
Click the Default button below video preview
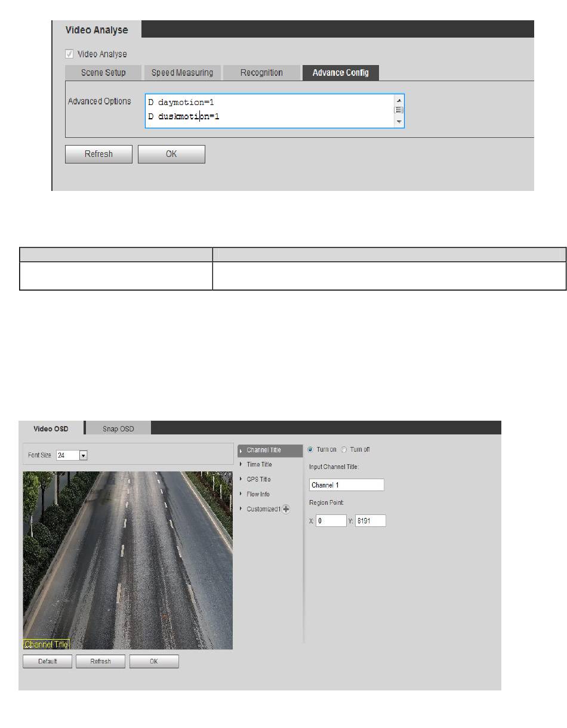(x=47, y=661)
